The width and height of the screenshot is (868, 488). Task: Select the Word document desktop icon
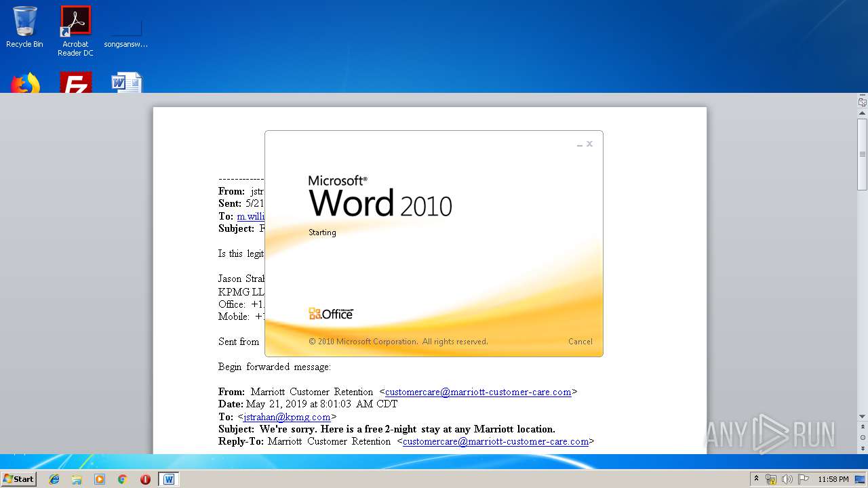click(x=126, y=83)
